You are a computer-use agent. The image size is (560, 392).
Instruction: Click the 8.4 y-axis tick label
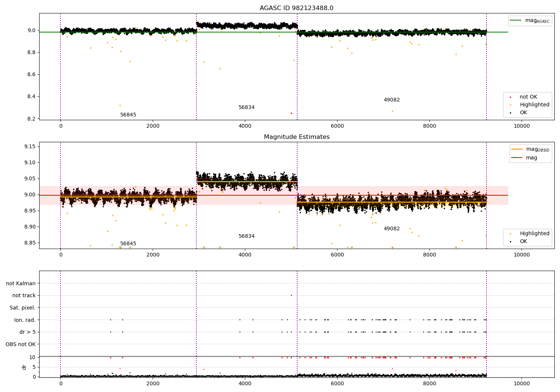[x=31, y=97]
